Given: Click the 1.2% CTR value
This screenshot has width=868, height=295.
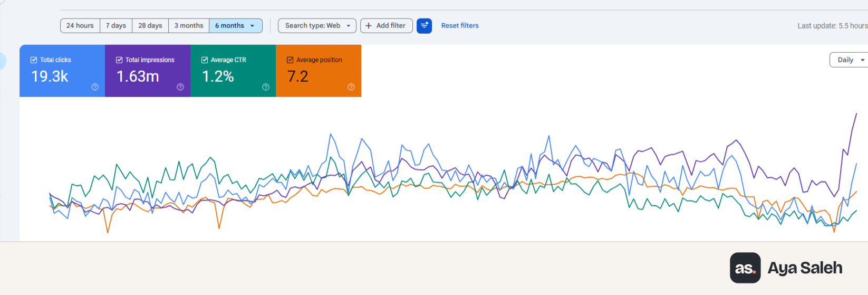Looking at the screenshot, I should (218, 77).
